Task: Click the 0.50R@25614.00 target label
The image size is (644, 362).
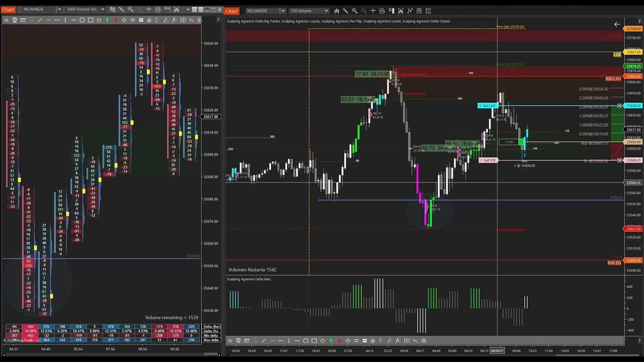Action: click(594, 134)
